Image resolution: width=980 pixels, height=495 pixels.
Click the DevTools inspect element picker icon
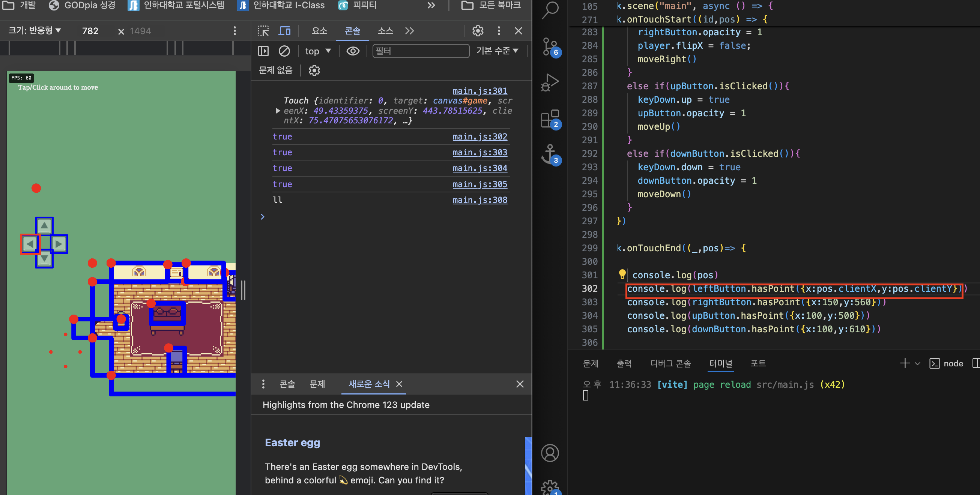point(263,31)
